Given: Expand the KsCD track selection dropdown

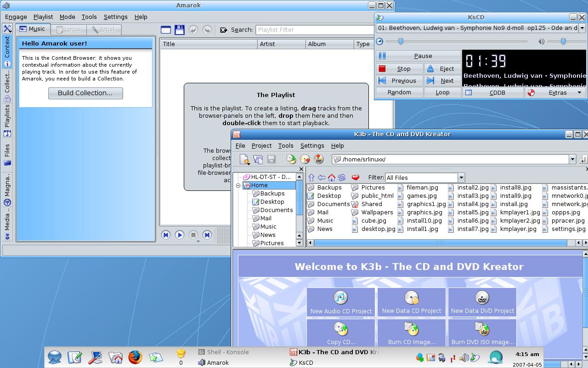Looking at the screenshot, I should (x=582, y=28).
